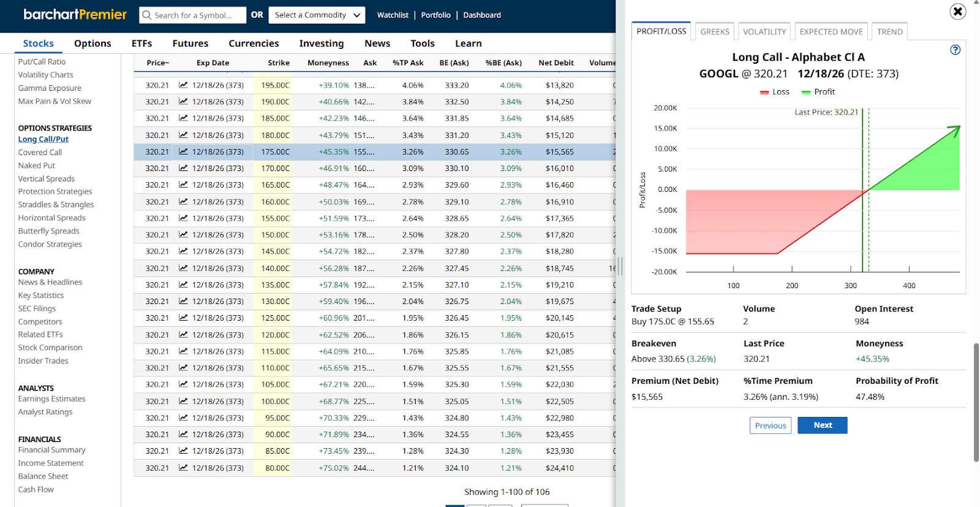Click chart icon in 195.00C strike row
980x507 pixels.
tap(183, 85)
